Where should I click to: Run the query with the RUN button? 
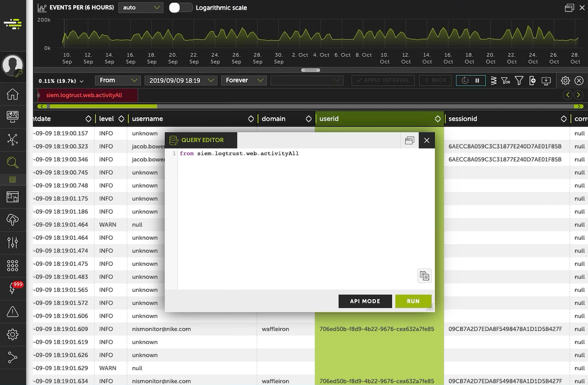tap(413, 301)
